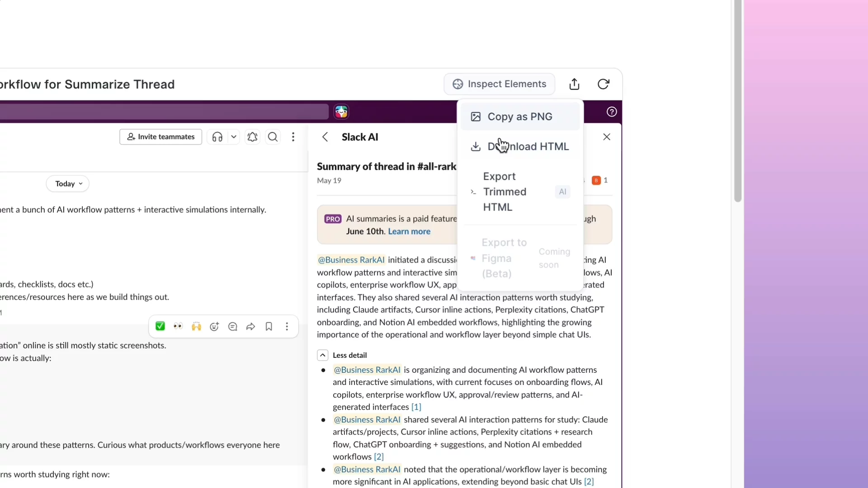Open search with the magnifier icon
This screenshot has width=868, height=488.
273,137
